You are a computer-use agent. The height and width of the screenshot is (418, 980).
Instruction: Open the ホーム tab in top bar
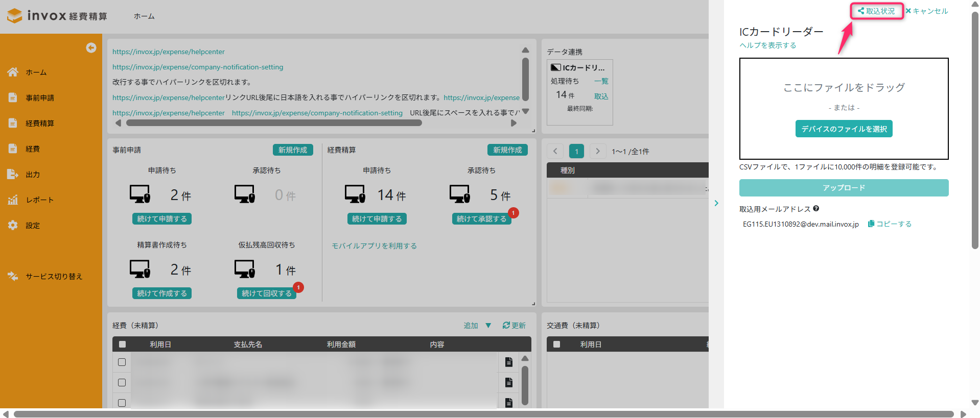point(144,16)
